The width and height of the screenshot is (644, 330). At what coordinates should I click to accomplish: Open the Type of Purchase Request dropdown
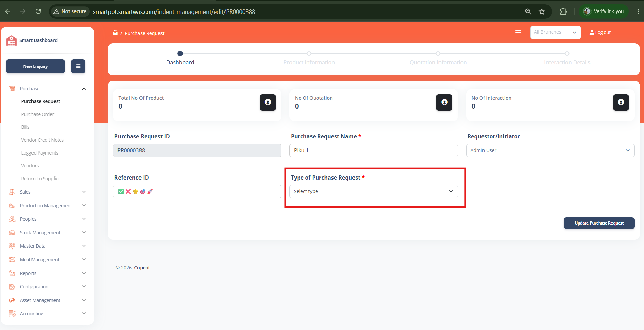click(x=373, y=191)
